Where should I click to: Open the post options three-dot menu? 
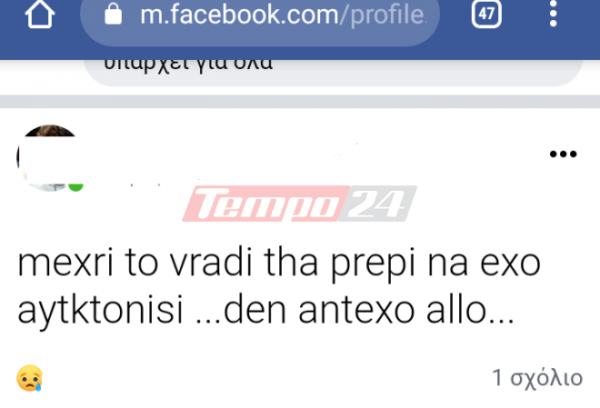coord(563,154)
